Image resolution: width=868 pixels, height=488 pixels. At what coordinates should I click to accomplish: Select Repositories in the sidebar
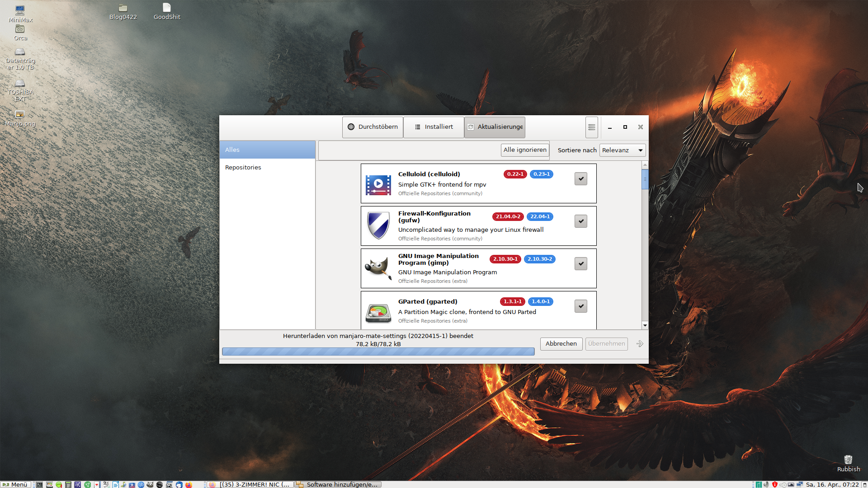267,167
